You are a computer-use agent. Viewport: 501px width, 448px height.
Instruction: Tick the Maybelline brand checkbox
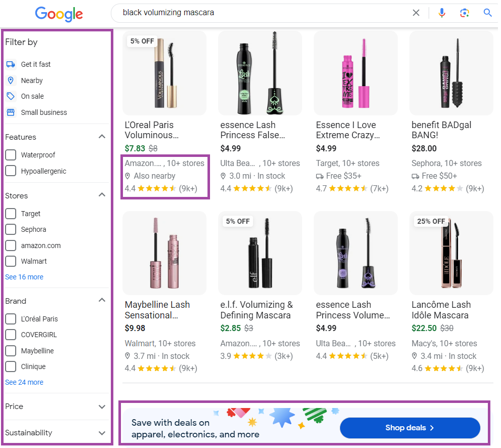[x=11, y=350]
